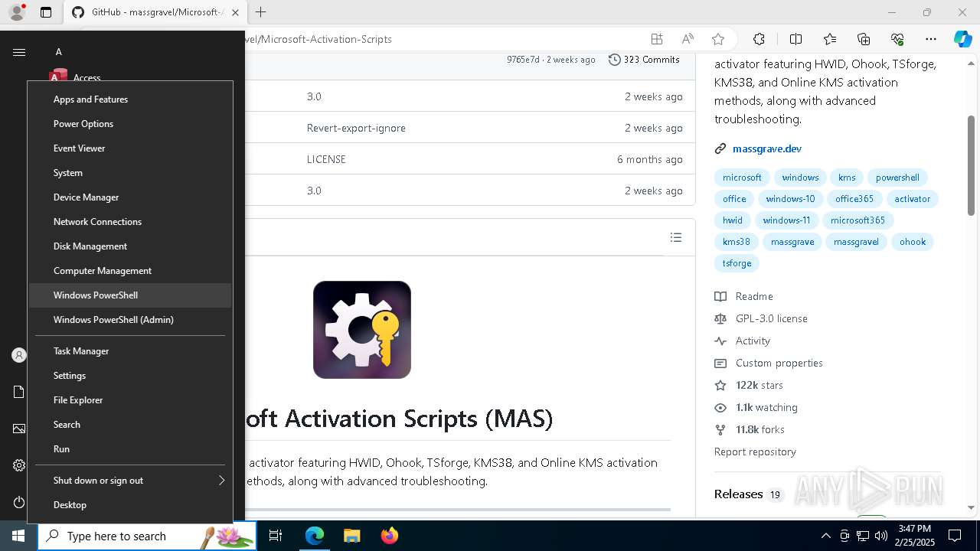Open the massgrave.dev link
Viewport: 980px width, 551px height.
point(767,148)
